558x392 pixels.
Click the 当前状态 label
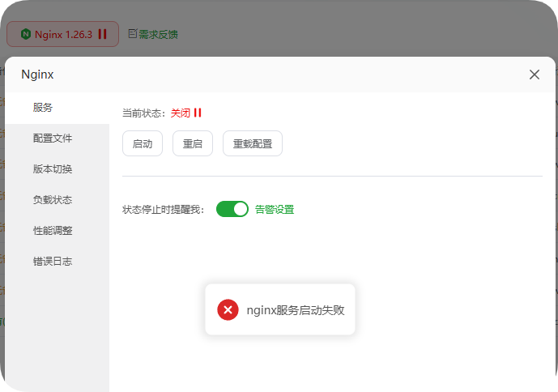(144, 113)
